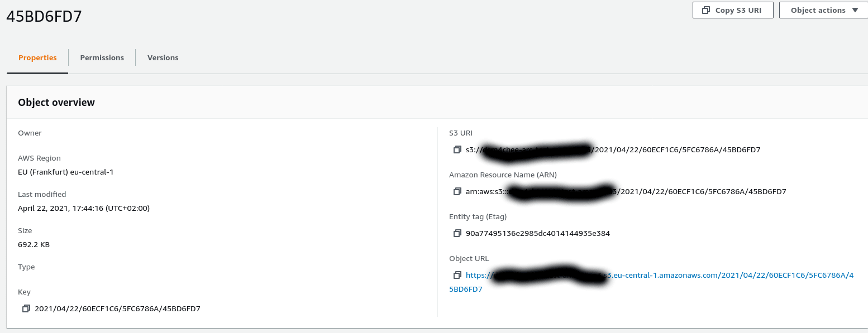Select the Amazon Resource Name (ARN) label
The image size is (868, 333).
[503, 175]
